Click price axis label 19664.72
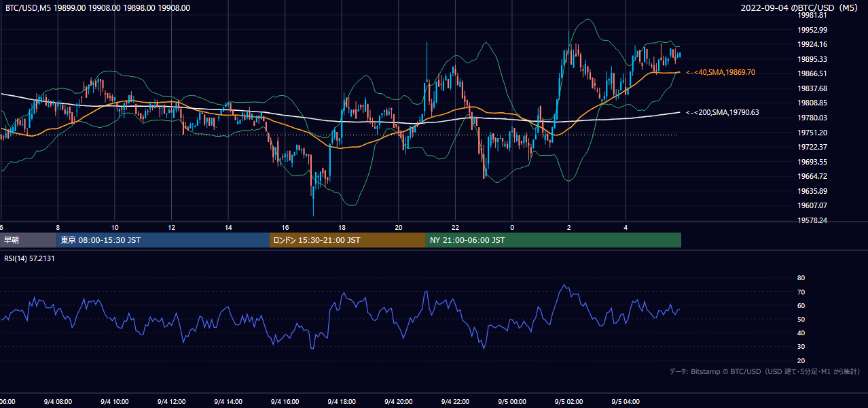Viewport: 868px width, 408px height. click(x=812, y=176)
